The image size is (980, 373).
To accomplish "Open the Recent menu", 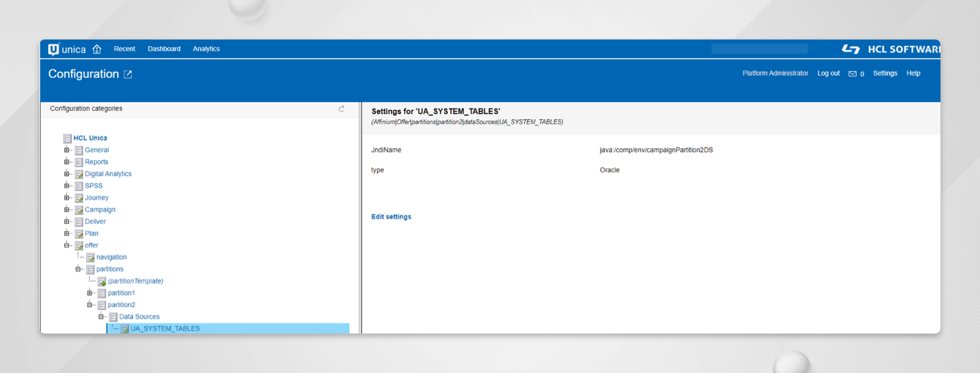I will tap(124, 49).
